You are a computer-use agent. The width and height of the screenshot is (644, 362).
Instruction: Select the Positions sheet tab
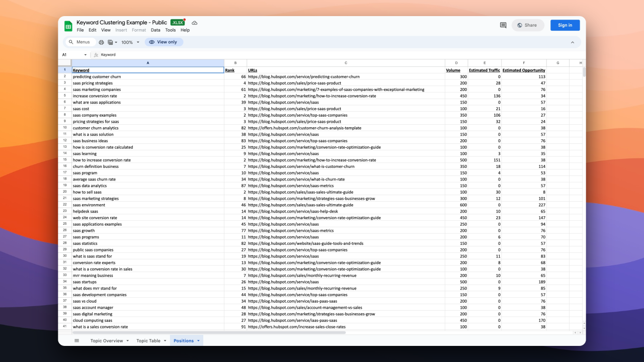(184, 341)
